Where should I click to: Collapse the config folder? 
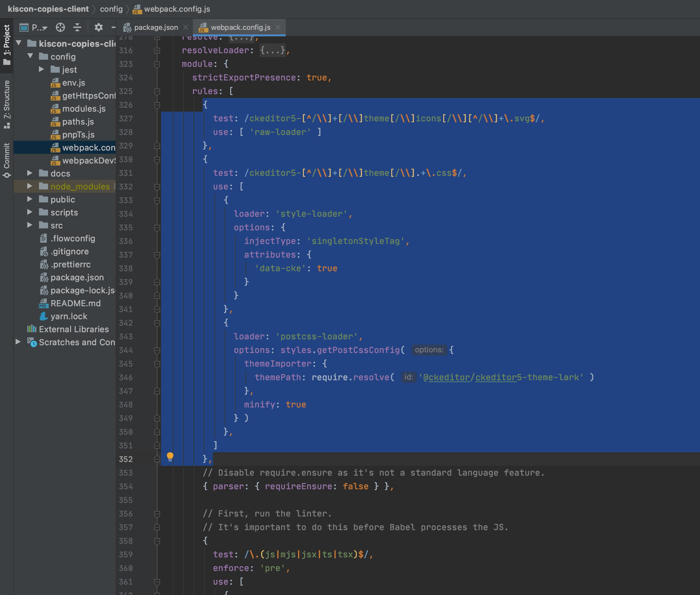30,56
